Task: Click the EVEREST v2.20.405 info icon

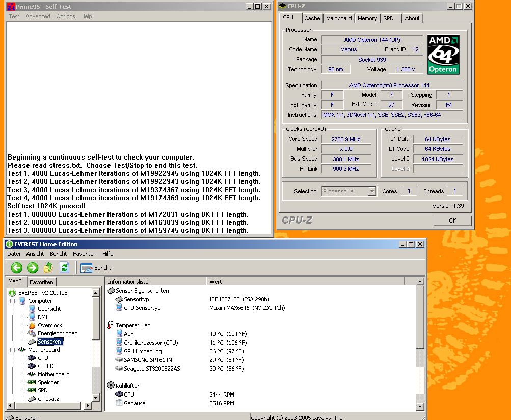Action: pyautogui.click(x=12, y=293)
